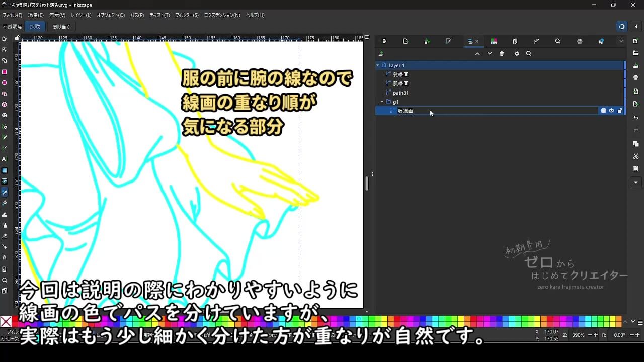Toggle lock on 服線画 path

point(619,111)
